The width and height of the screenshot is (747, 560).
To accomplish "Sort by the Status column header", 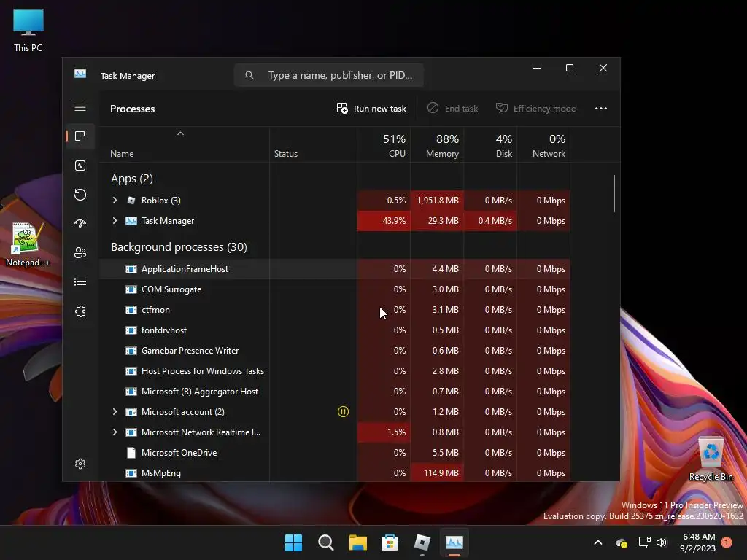I will coord(313,145).
